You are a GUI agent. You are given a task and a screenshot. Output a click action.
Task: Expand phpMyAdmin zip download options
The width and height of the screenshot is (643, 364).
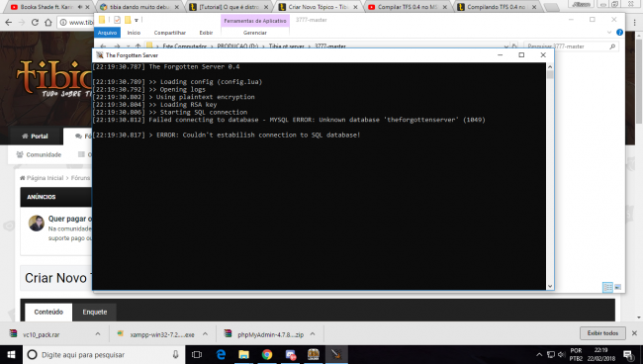313,334
